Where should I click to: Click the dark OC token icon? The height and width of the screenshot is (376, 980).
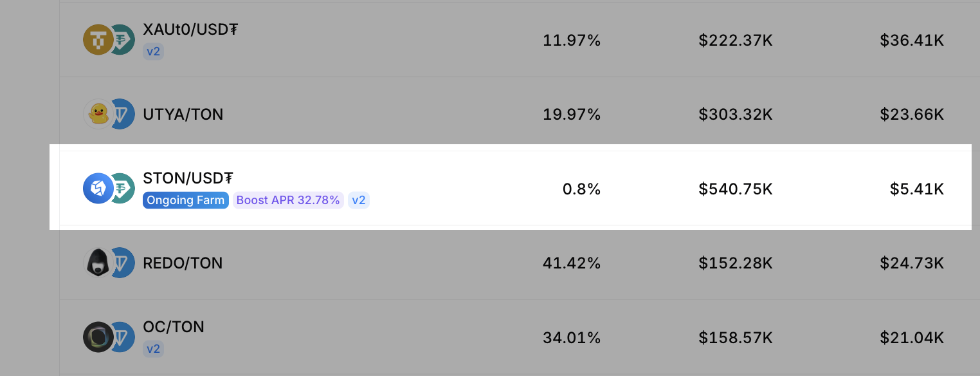pyautogui.click(x=96, y=337)
